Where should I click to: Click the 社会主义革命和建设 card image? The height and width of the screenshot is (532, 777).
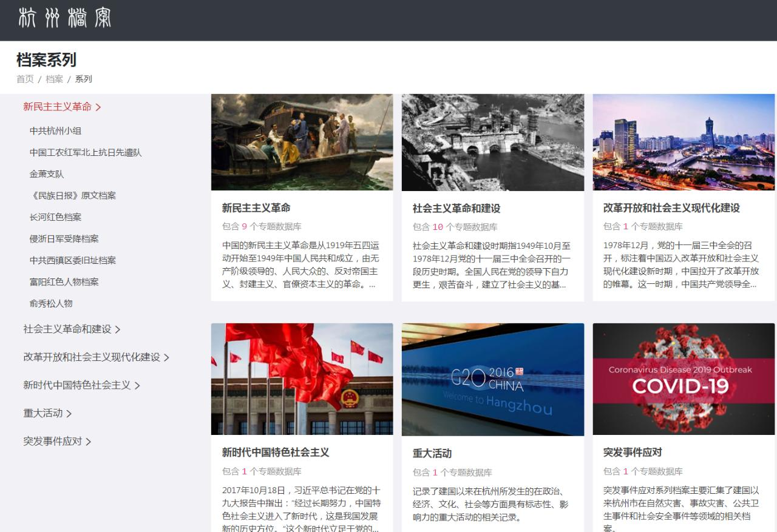point(492,142)
